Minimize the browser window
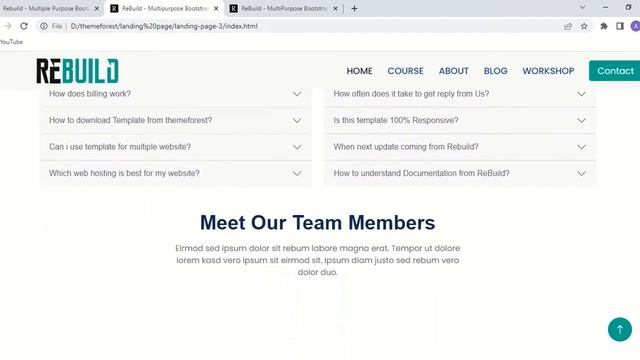The height and width of the screenshot is (360, 640). (x=605, y=7)
